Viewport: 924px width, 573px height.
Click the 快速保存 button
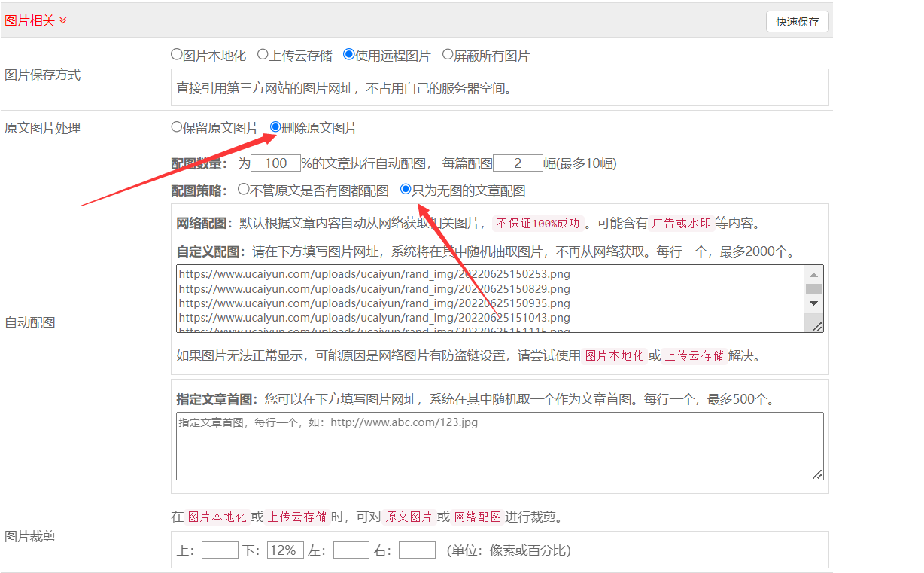pyautogui.click(x=797, y=22)
